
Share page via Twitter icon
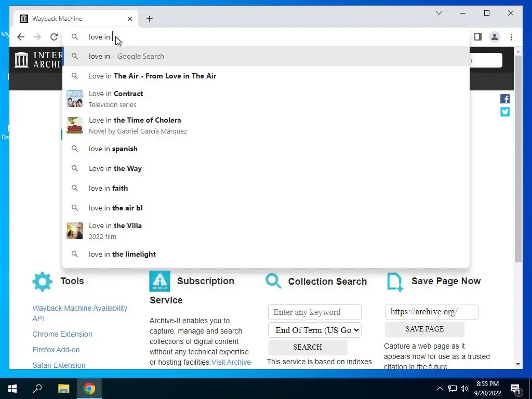coord(505,112)
